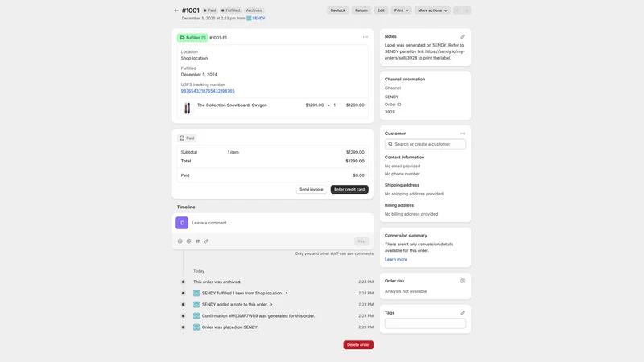
Task: Click 'The Collection Snowboard: Oxygen' product name
Action: (232, 105)
